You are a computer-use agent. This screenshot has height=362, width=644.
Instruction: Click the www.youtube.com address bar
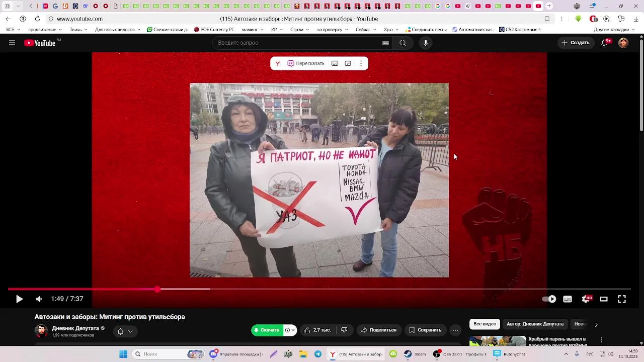point(79,19)
